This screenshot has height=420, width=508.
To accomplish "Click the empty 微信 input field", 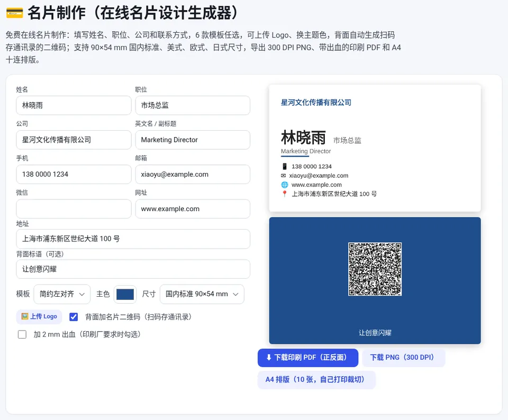I will tap(74, 208).
